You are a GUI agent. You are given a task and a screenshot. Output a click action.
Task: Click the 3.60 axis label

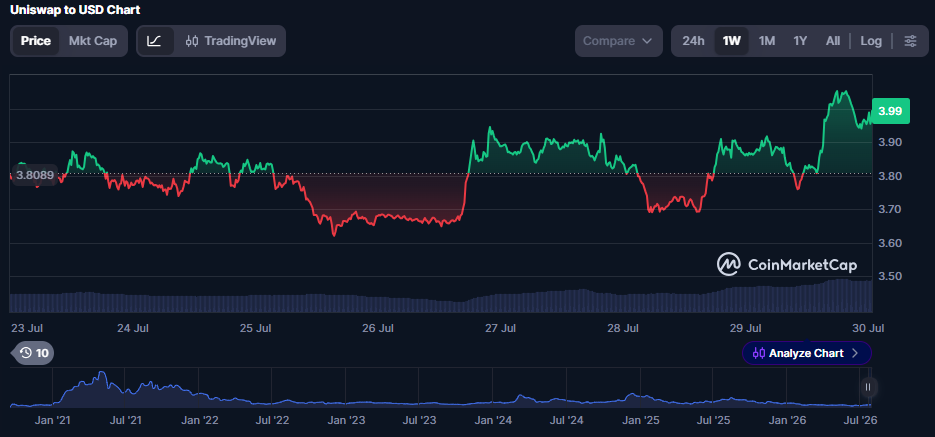(x=890, y=243)
